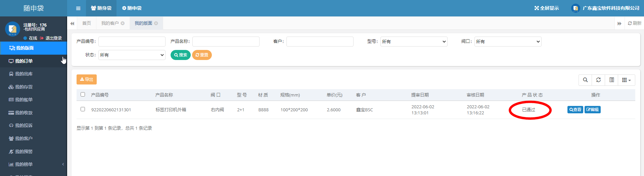
Task: Open 我的订单 in the sidebar
Action: (x=33, y=61)
